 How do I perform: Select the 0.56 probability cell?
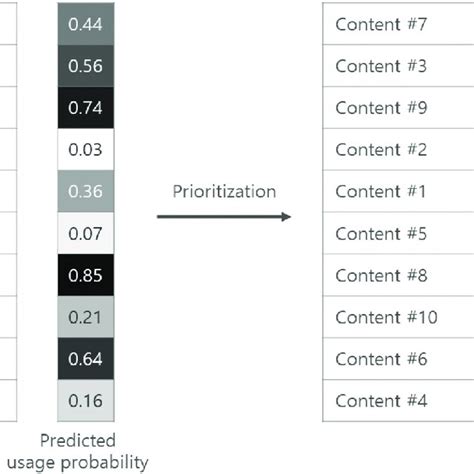[x=86, y=66]
